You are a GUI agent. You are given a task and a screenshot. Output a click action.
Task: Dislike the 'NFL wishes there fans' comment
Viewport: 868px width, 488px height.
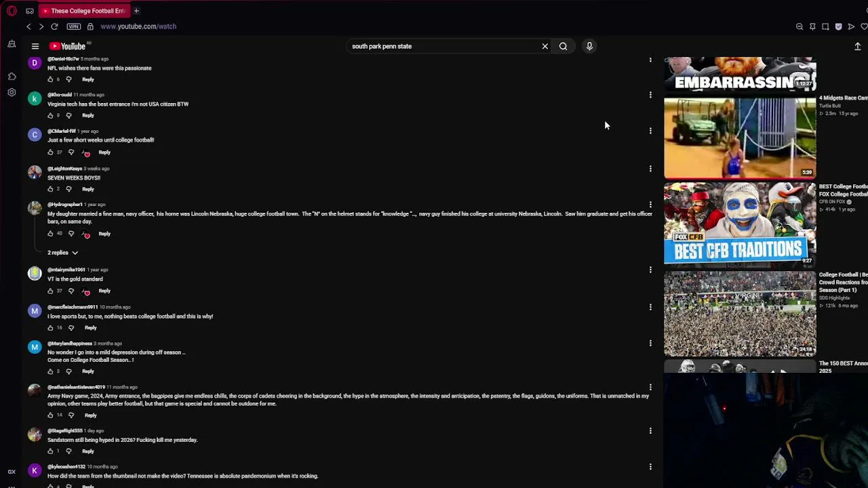68,79
